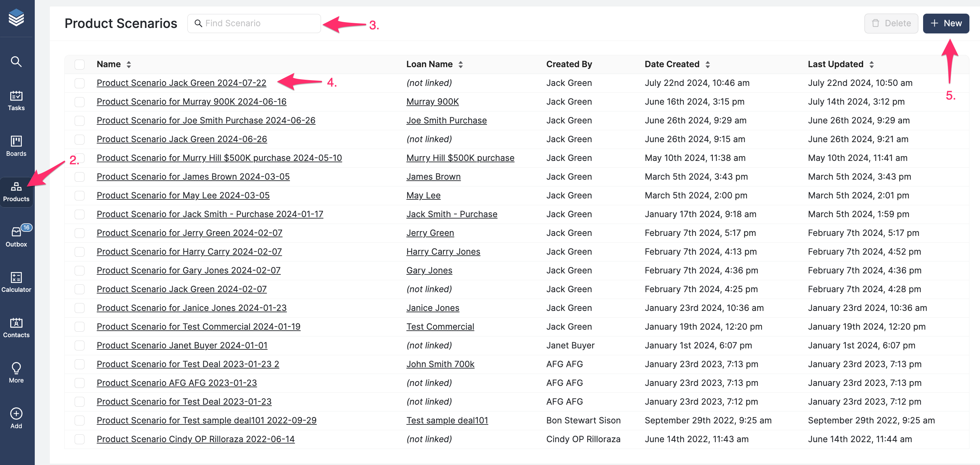Sort by Loan Name column arrows

[460, 64]
